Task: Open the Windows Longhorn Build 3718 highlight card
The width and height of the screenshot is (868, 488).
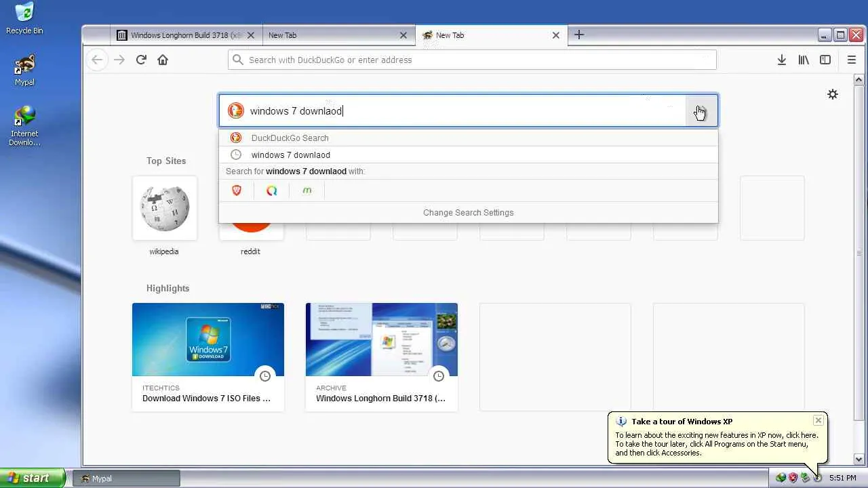Action: click(382, 357)
